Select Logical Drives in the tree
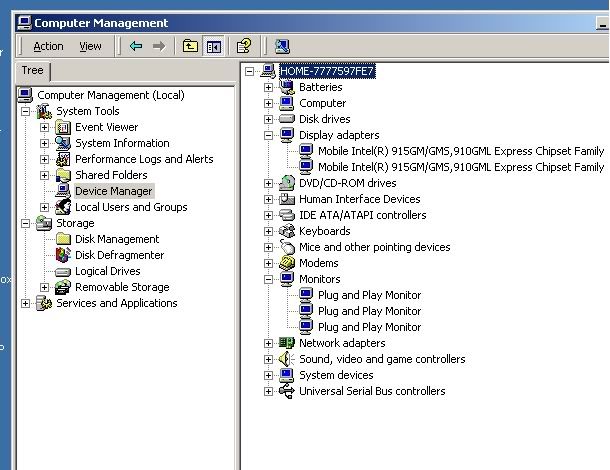610x470 pixels. 107,271
